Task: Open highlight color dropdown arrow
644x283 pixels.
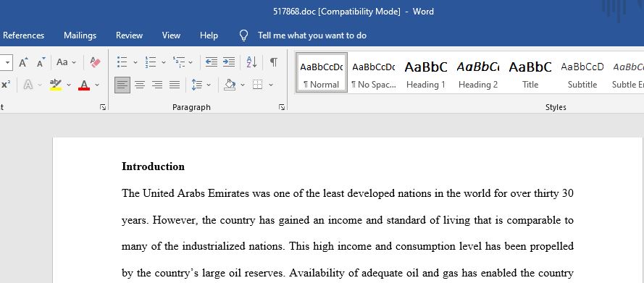Action: 69,85
